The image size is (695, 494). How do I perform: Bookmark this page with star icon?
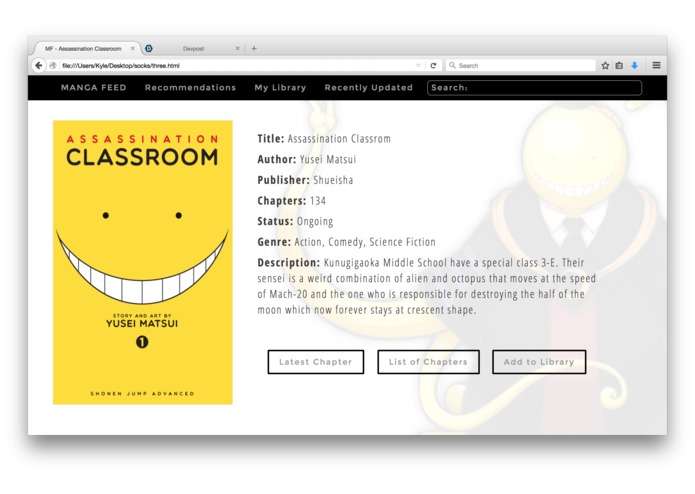pyautogui.click(x=605, y=66)
